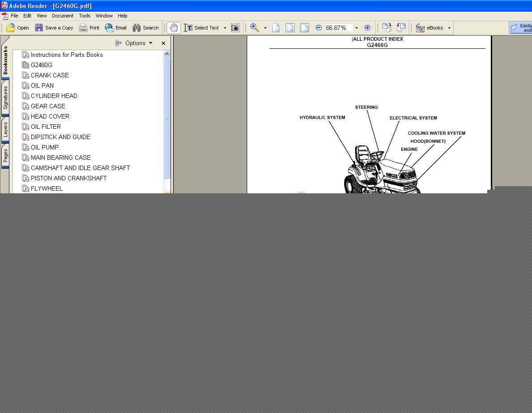Open the Document menu

coord(62,16)
